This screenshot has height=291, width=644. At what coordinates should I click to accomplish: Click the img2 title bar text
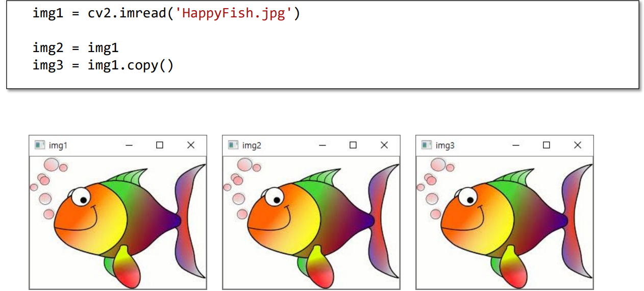pos(252,146)
